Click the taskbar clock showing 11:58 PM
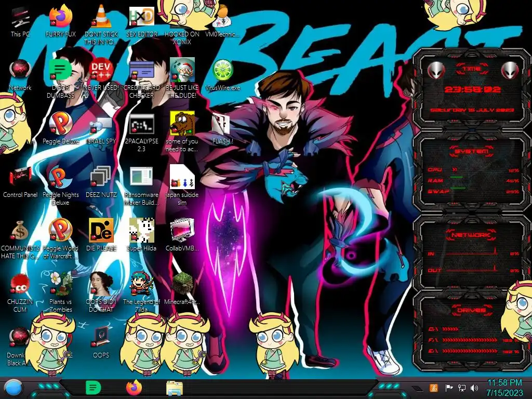Image resolution: width=532 pixels, height=399 pixels. pos(504,388)
